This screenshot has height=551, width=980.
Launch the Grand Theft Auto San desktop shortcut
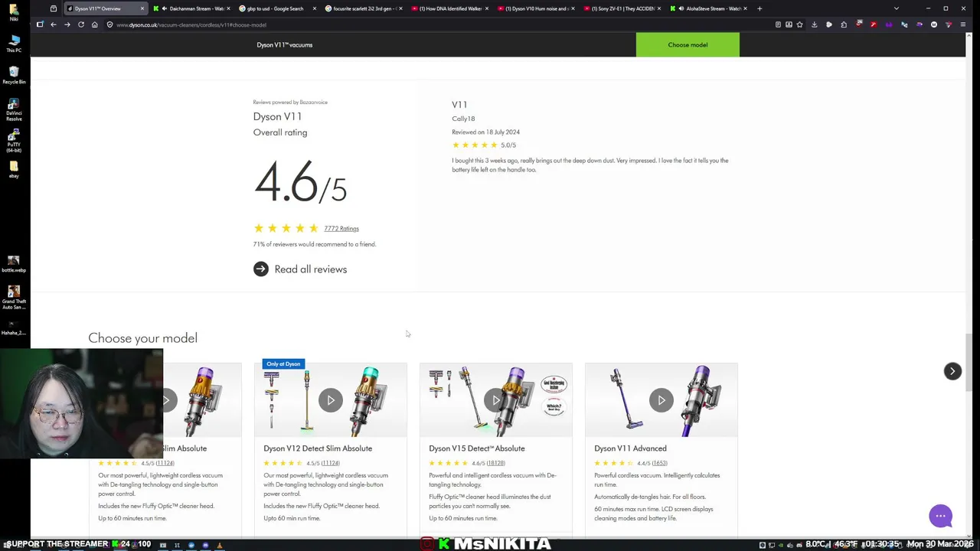pos(14,297)
